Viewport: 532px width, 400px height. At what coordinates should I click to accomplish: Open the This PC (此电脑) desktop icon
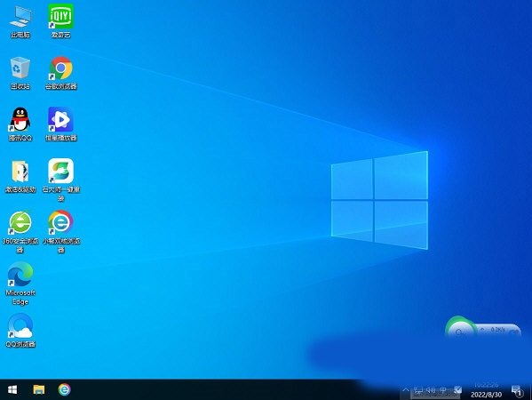coord(20,21)
